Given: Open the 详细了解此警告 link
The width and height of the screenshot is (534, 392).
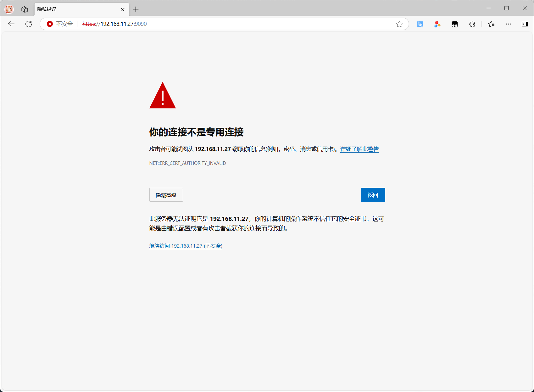Looking at the screenshot, I should click(359, 149).
